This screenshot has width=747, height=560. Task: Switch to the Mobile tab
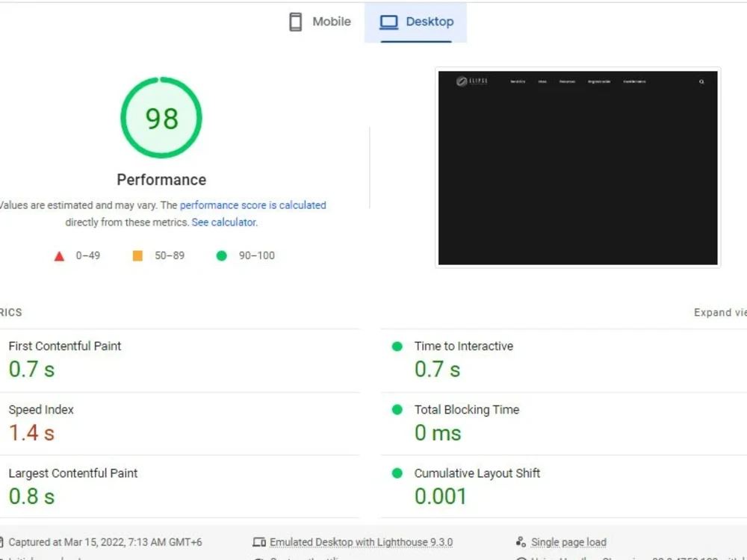[320, 22]
